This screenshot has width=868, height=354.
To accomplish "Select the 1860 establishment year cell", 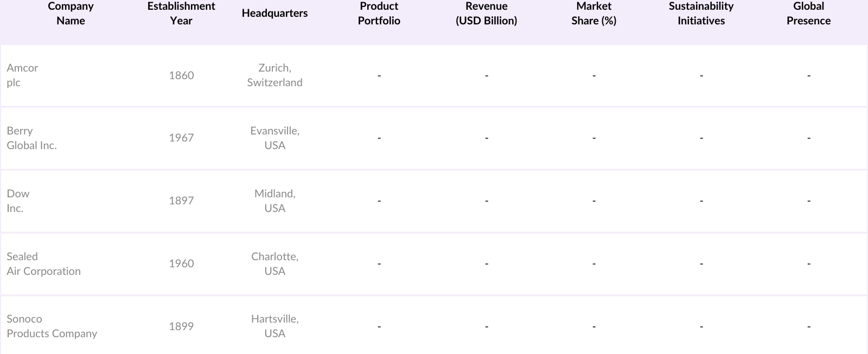I will tap(181, 75).
